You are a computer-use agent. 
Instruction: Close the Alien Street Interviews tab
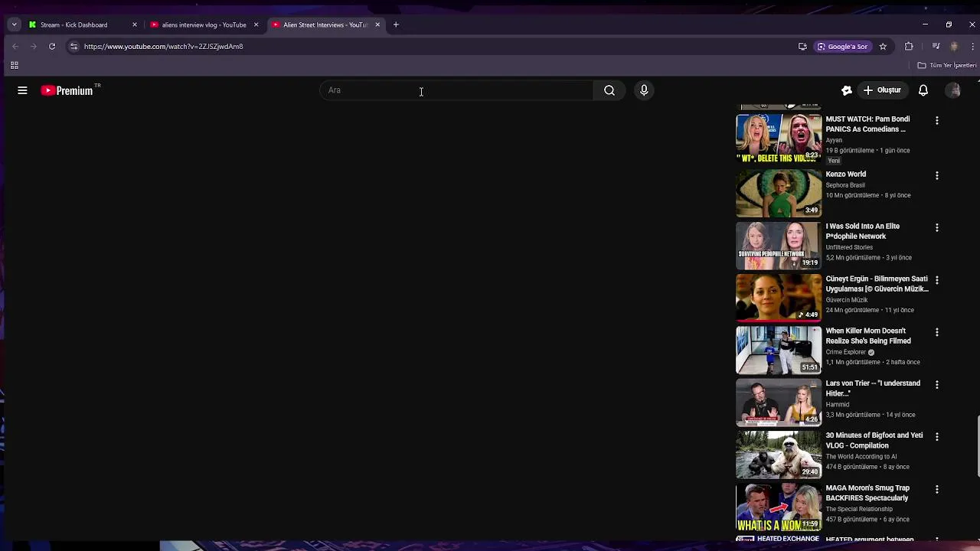(377, 24)
